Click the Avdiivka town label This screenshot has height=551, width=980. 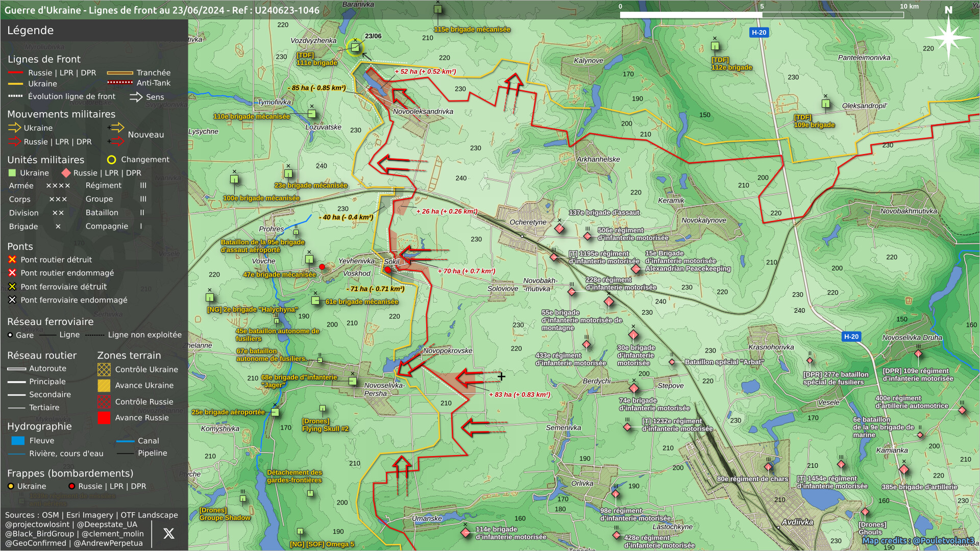(x=797, y=522)
